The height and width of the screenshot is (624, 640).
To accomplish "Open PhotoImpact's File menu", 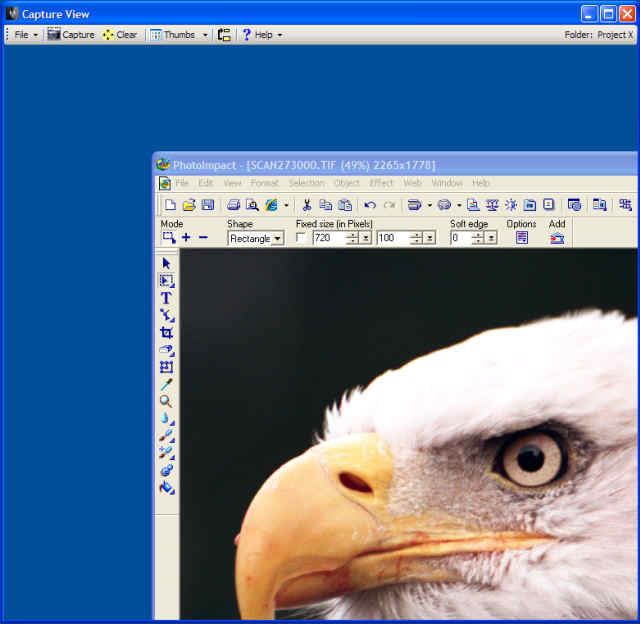I will click(x=182, y=183).
